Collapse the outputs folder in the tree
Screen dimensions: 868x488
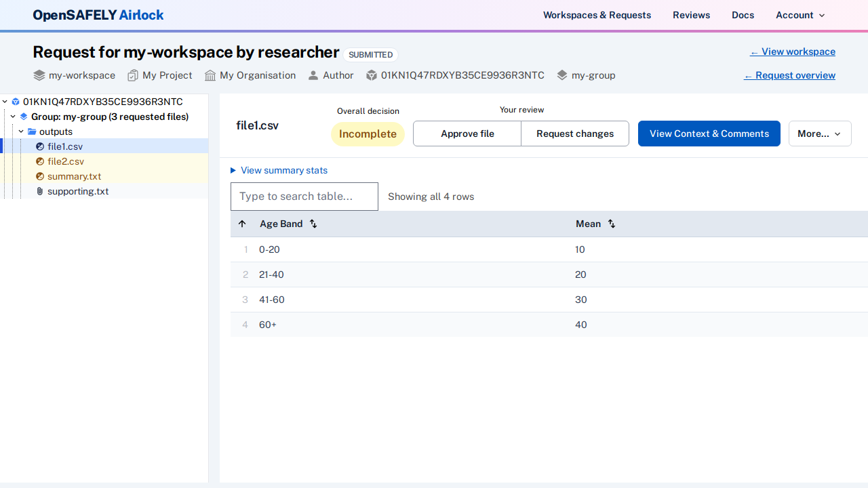coord(21,131)
